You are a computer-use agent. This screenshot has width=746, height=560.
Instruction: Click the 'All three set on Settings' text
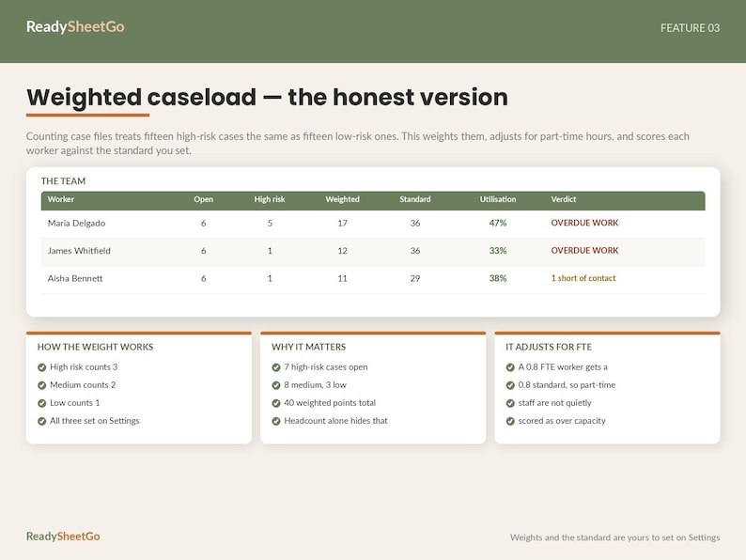coord(95,421)
